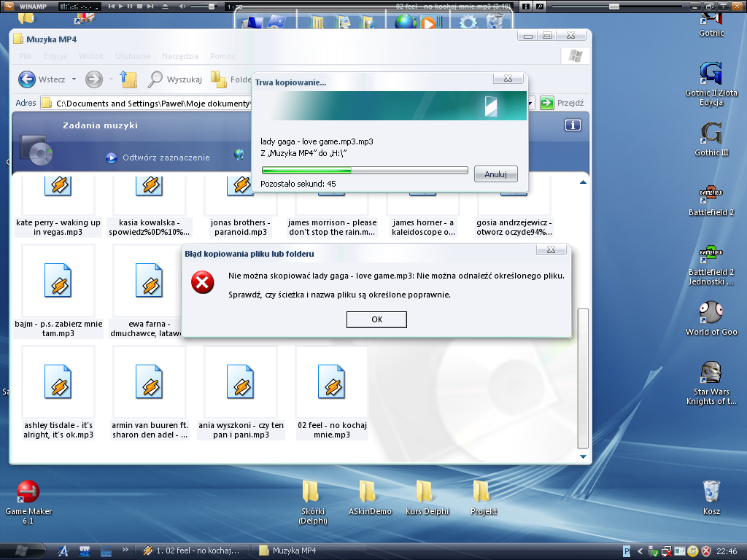Pause playback in the Winamp bar
Image resolution: width=747 pixels, height=560 pixels.
coord(130,6)
